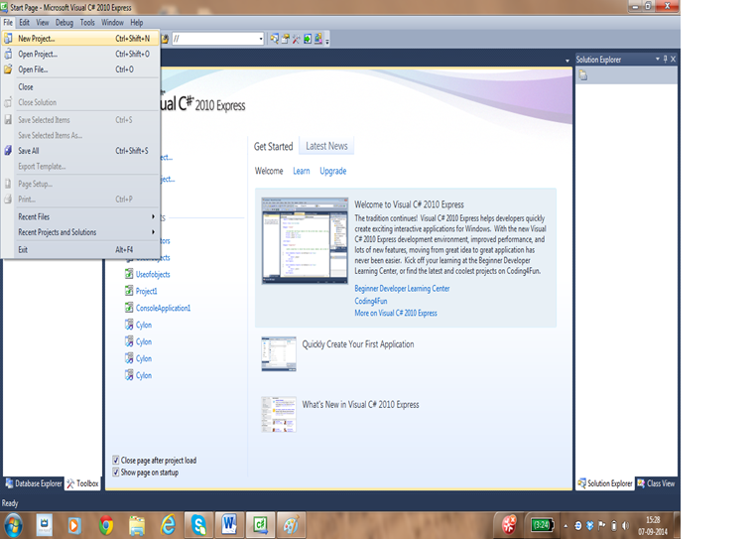
Task: Choose Exit from the File menu
Action: (x=81, y=249)
